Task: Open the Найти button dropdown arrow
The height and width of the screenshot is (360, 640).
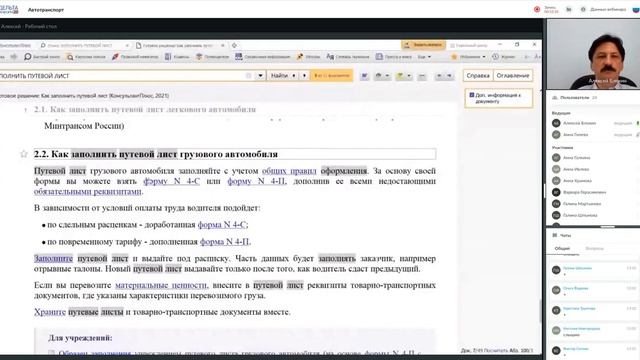Action: pyautogui.click(x=293, y=76)
